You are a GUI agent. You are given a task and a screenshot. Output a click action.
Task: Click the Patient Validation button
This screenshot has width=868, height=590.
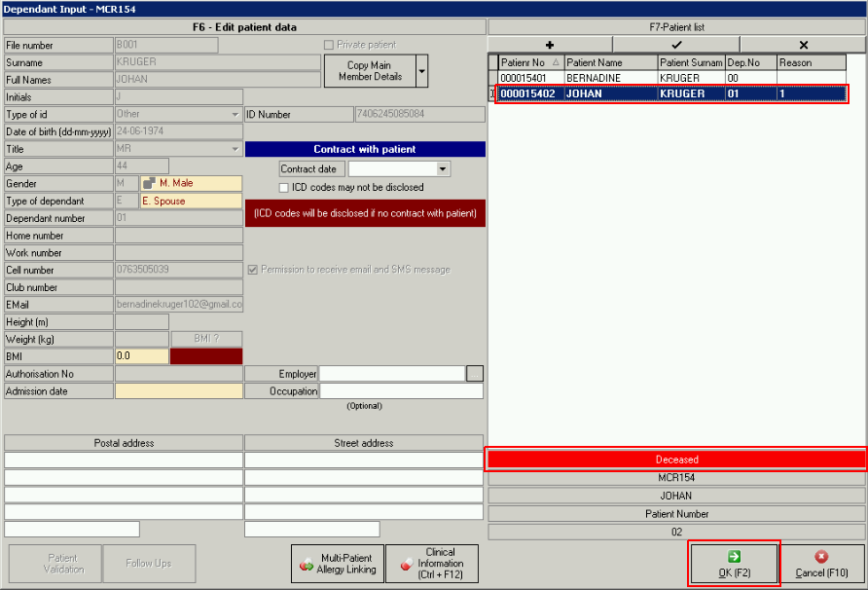pos(55,564)
